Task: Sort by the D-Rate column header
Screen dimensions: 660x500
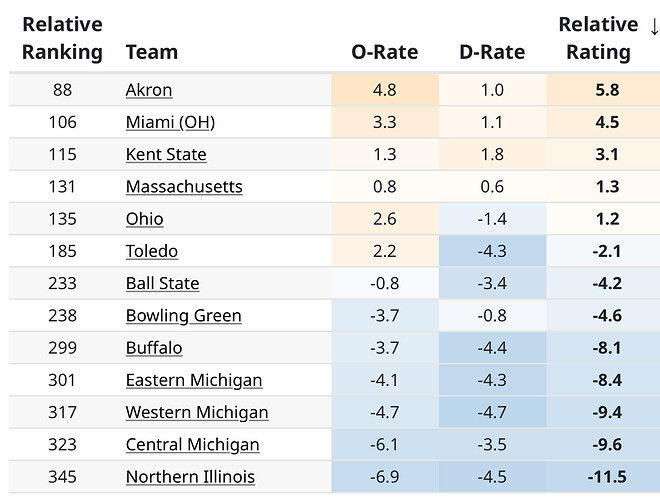Action: (x=491, y=52)
